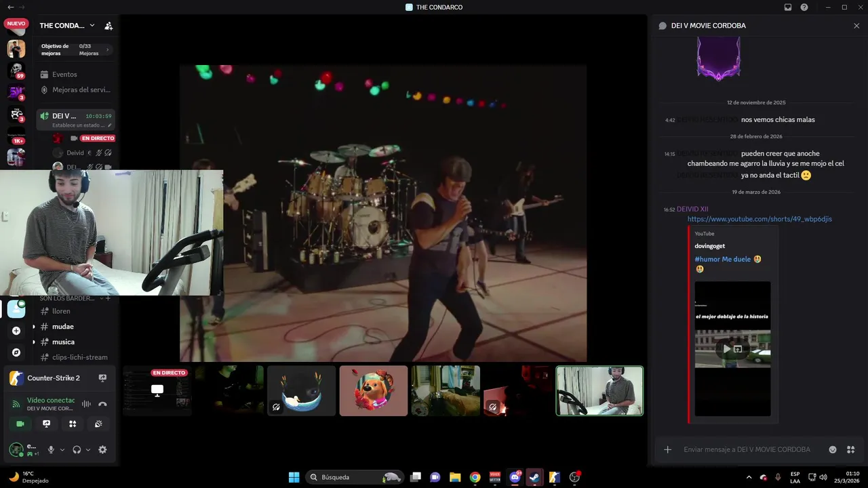Open the activities launcher icon
Image resolution: width=868 pixels, height=488 pixels.
[73, 424]
